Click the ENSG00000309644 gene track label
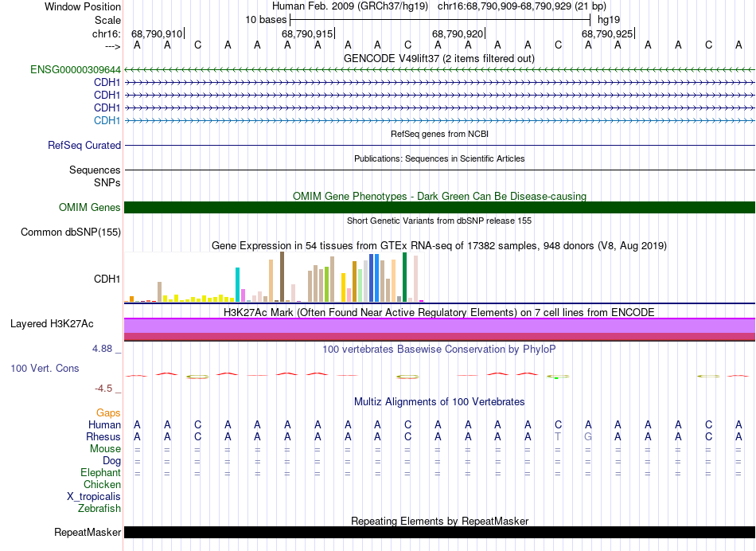 76,70
